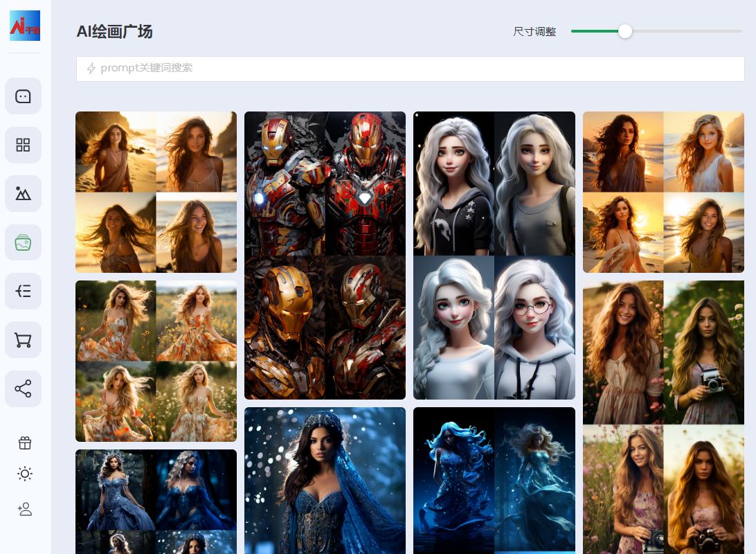The image size is (756, 554).
Task: Open the gift box icon
Action: click(x=25, y=443)
